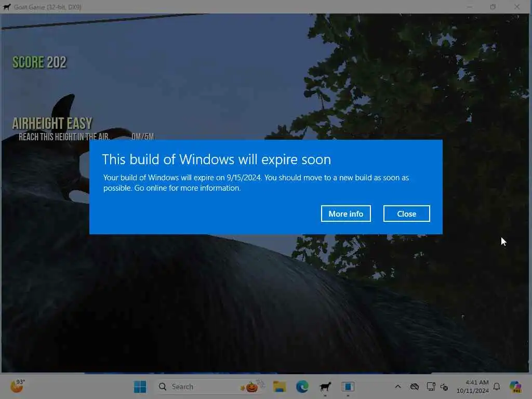Screen dimensions: 532x399
Task: Click 'Reach this height in the air' text
Action: (x=64, y=137)
